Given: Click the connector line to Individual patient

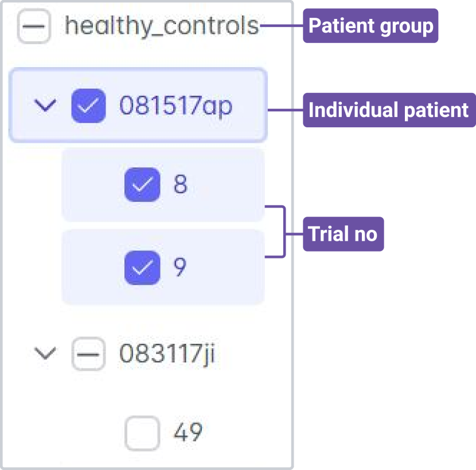Looking at the screenshot, I should click(285, 109).
